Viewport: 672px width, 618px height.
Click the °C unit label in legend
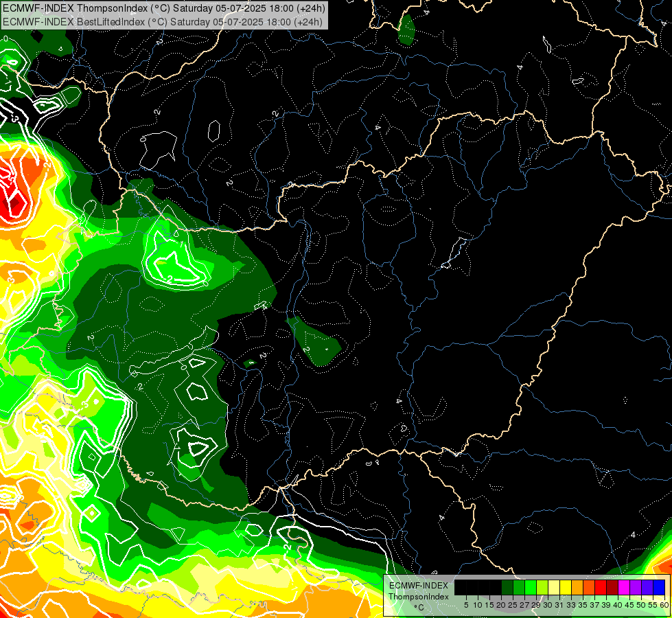(419, 607)
